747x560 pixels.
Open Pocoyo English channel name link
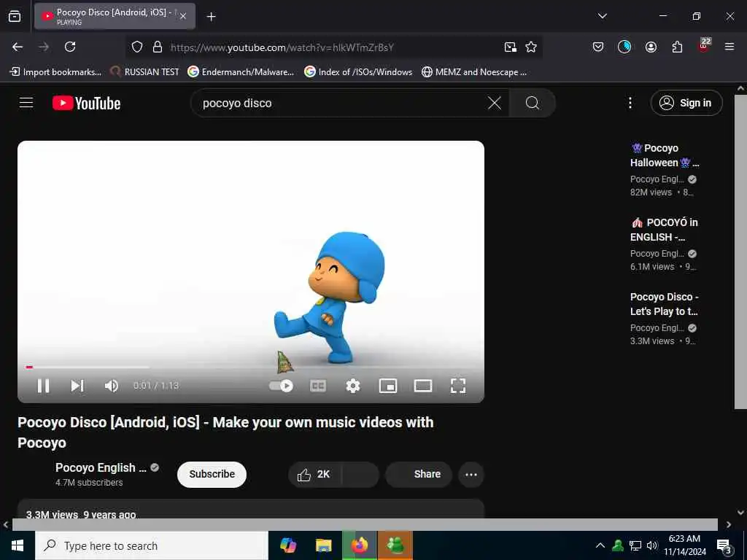tap(101, 467)
